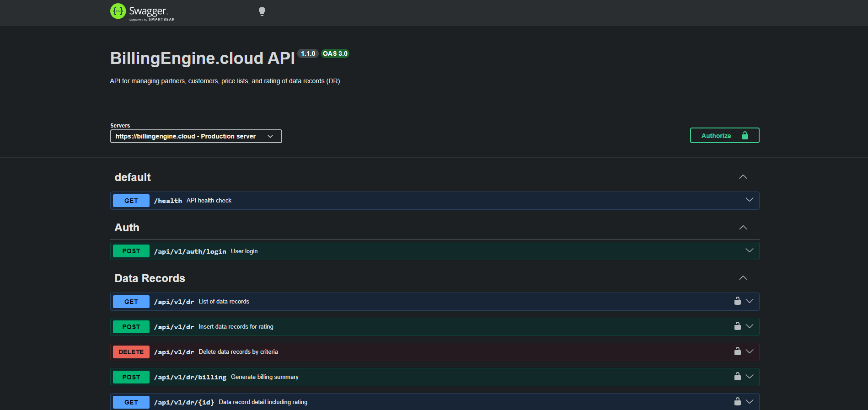Toggle the lightbulb theme icon
Image resolution: width=868 pixels, height=410 pixels.
262,11
